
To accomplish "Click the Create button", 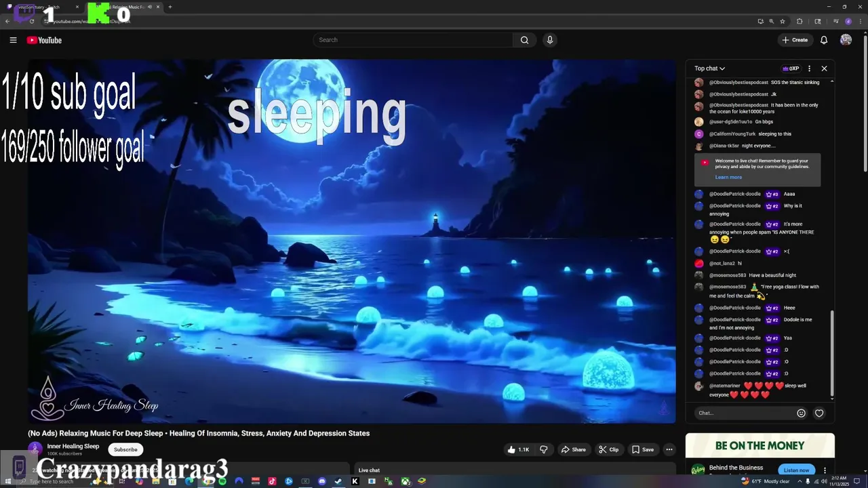I will point(795,40).
